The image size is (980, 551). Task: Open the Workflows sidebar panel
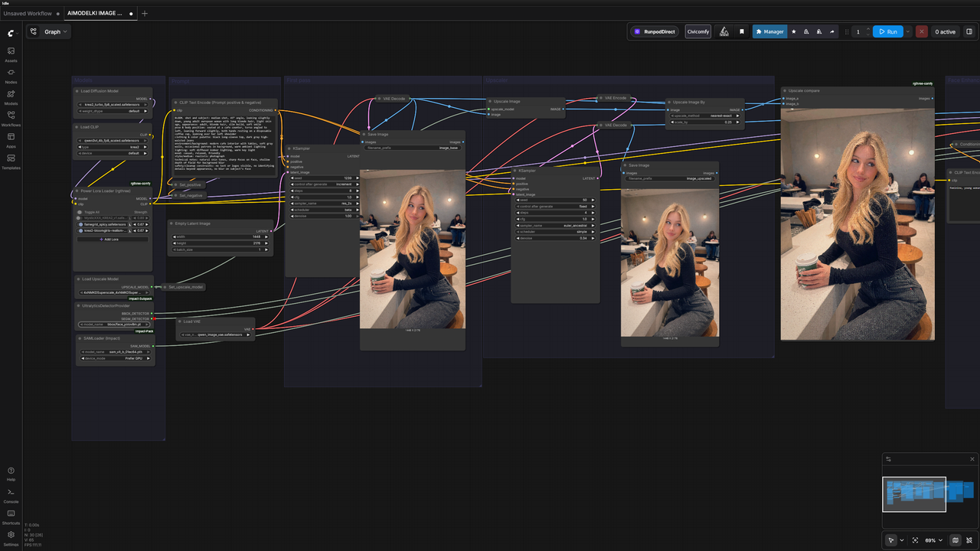tap(11, 118)
